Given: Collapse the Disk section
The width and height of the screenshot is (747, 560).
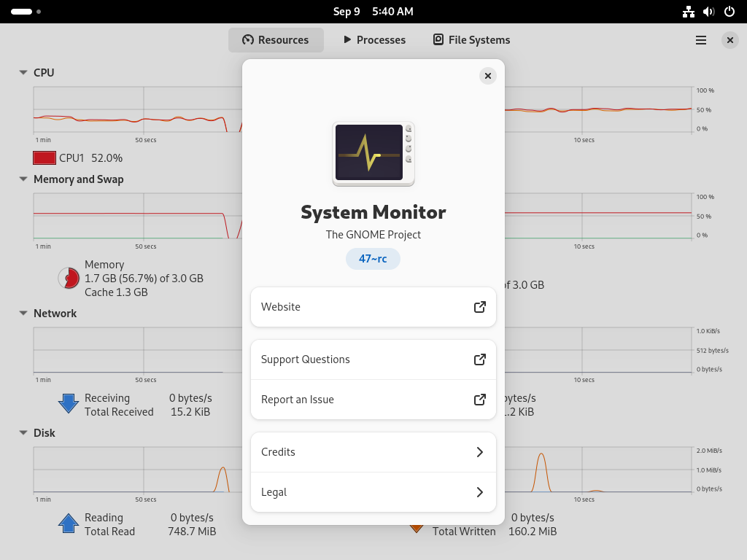Looking at the screenshot, I should [x=23, y=433].
